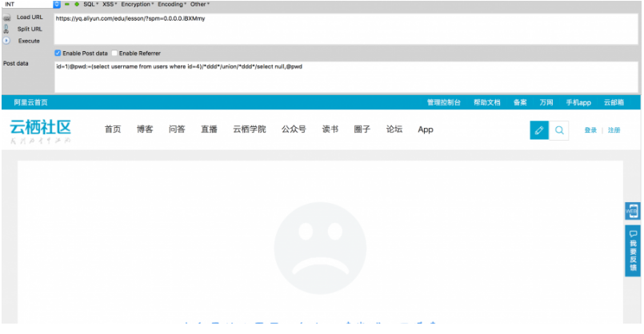Check the Enable Referrer checkbox
This screenshot has height=334, width=644.
tap(114, 53)
